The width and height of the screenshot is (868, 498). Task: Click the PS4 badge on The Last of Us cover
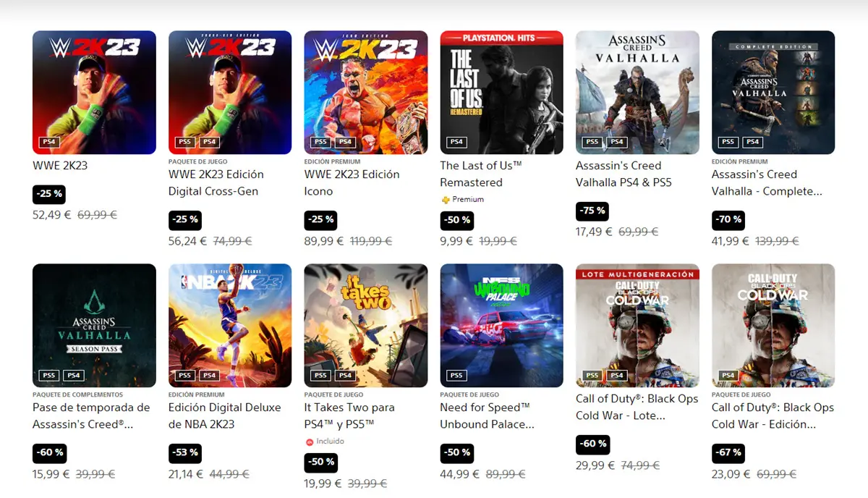(x=456, y=142)
